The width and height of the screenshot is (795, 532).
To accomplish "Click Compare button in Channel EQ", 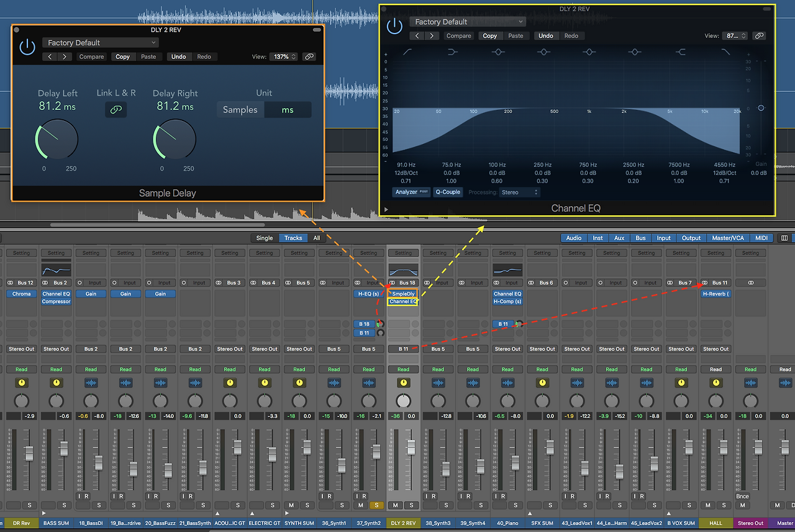I will [458, 36].
